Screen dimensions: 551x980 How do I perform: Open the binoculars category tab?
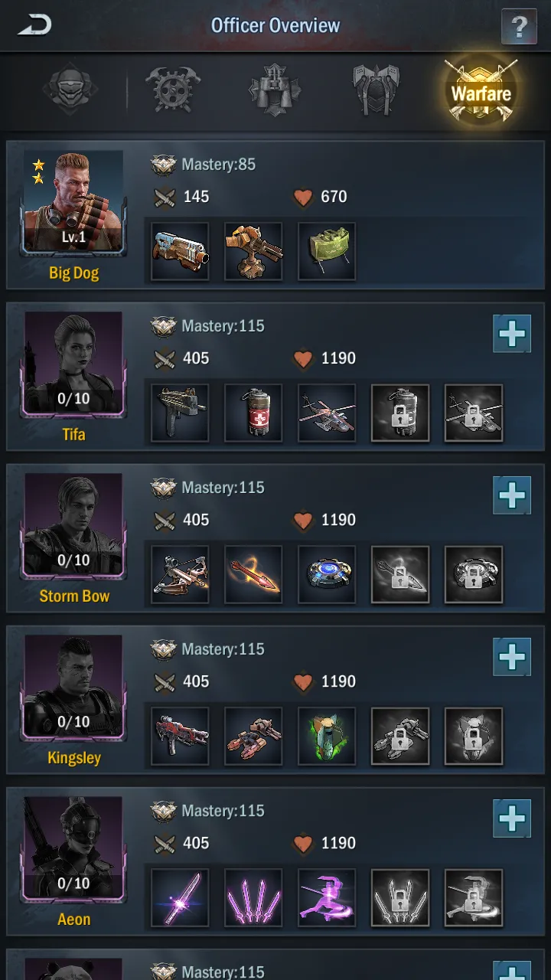(x=275, y=90)
